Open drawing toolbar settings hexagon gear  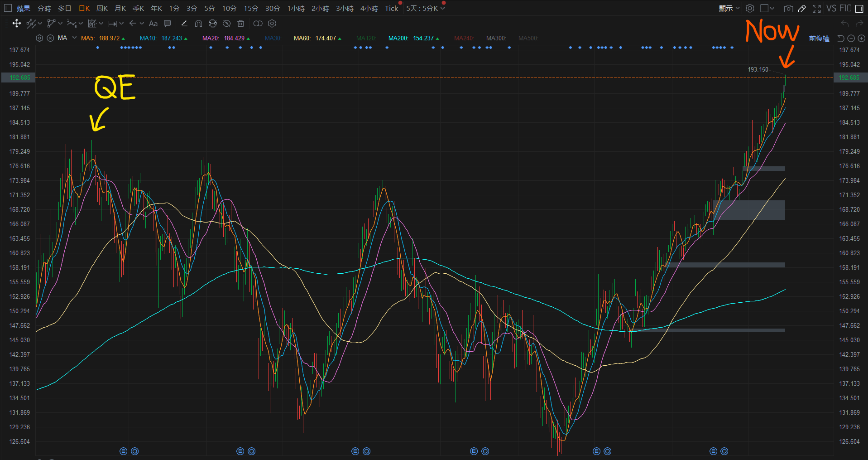[272, 24]
